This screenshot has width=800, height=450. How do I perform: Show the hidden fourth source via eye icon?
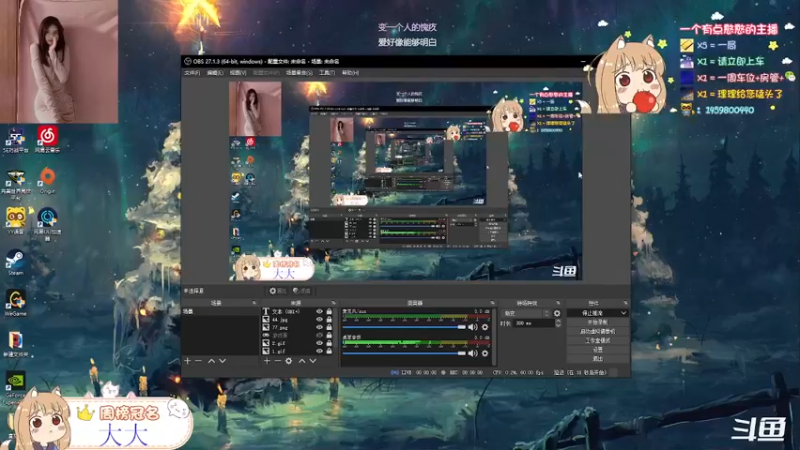click(319, 335)
